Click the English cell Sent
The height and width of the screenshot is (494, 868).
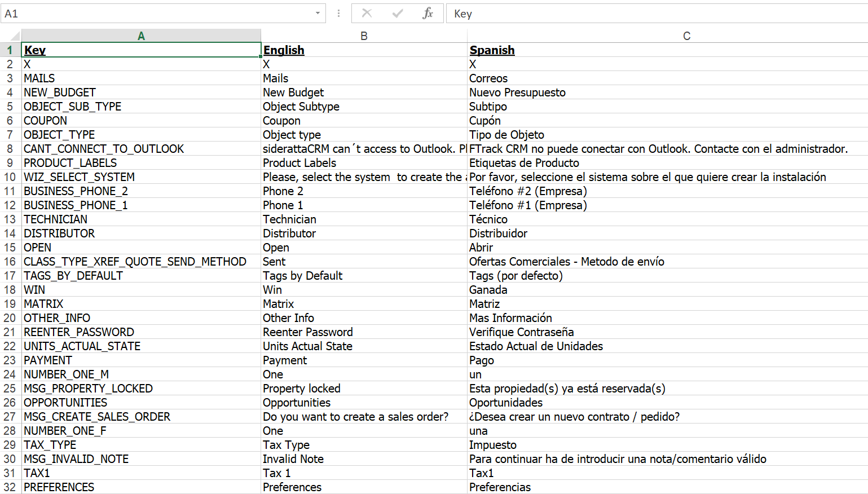tap(364, 262)
